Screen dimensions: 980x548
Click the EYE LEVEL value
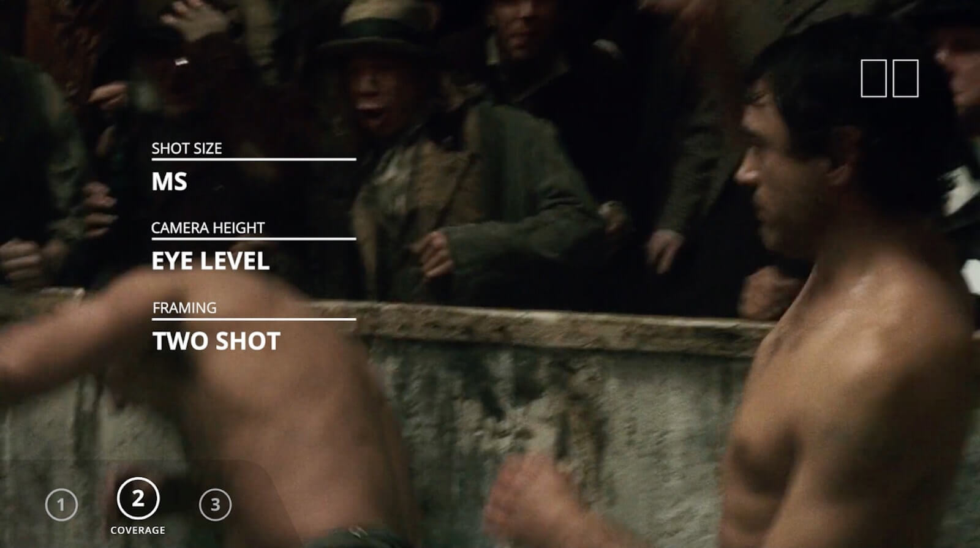click(211, 261)
